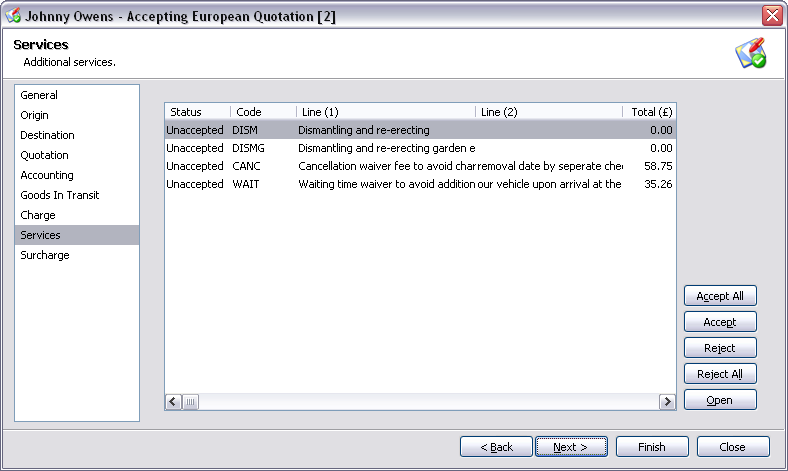The image size is (788, 471).
Task: Sort by the Code column header
Action: tap(262, 112)
